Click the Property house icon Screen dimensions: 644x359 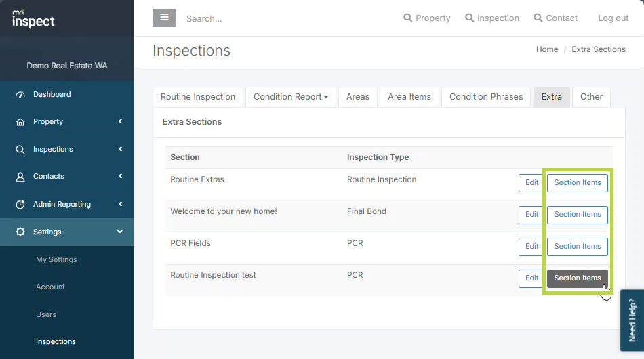coord(20,122)
